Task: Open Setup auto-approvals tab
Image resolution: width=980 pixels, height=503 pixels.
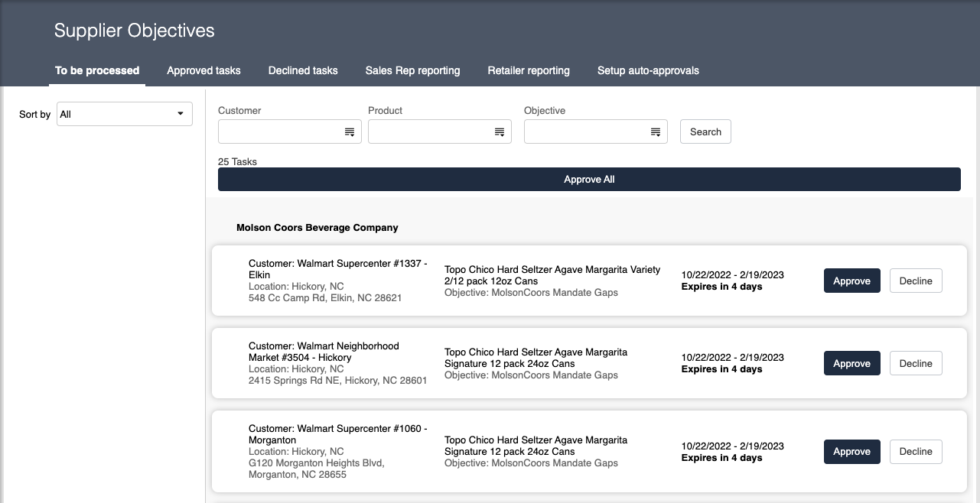Action: (648, 70)
